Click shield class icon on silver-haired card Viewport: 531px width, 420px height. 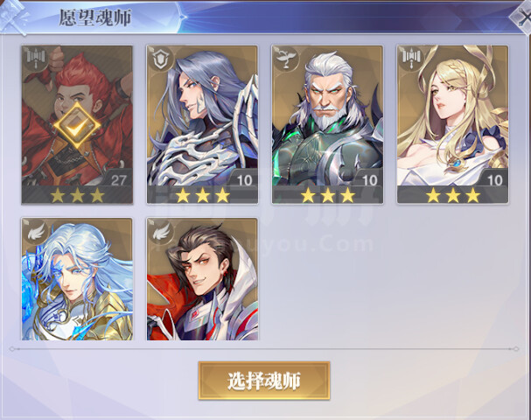[161, 59]
